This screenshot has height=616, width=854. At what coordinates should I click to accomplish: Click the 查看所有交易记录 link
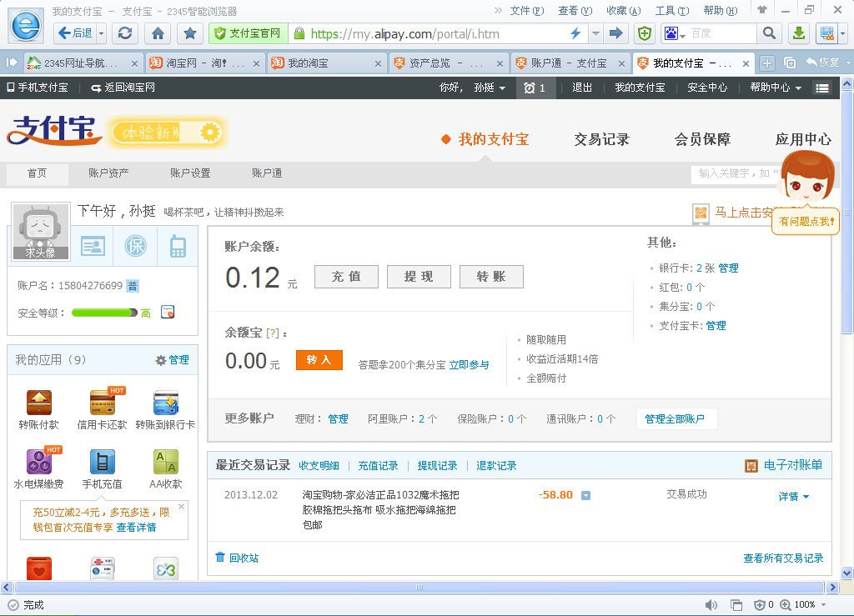[783, 558]
